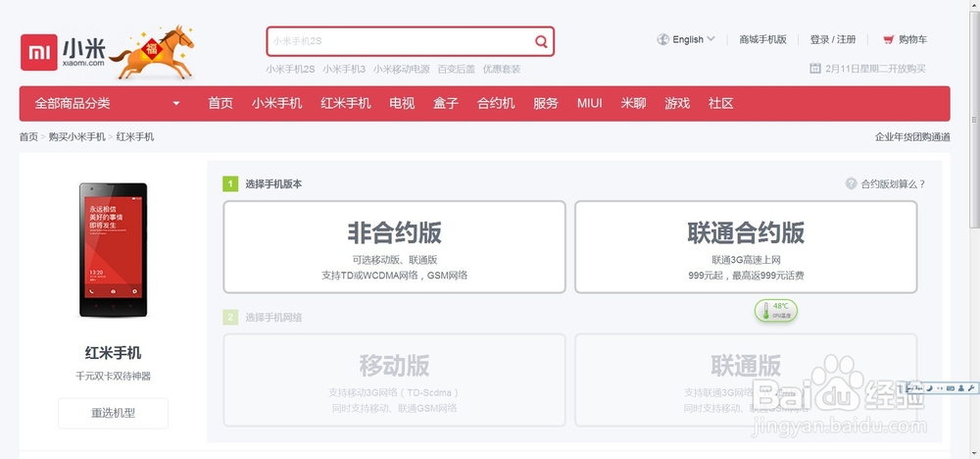This screenshot has height=459, width=980.
Task: Click the 红米手机 product title text
Action: (x=113, y=353)
